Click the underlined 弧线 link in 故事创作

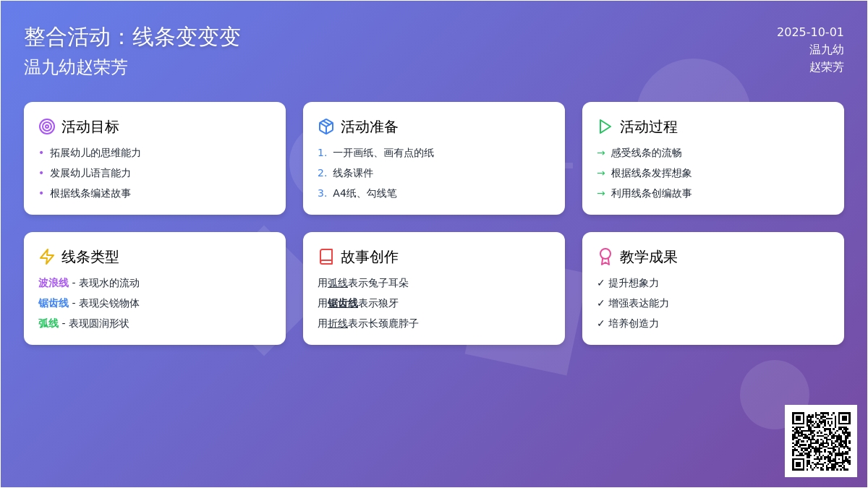338,283
